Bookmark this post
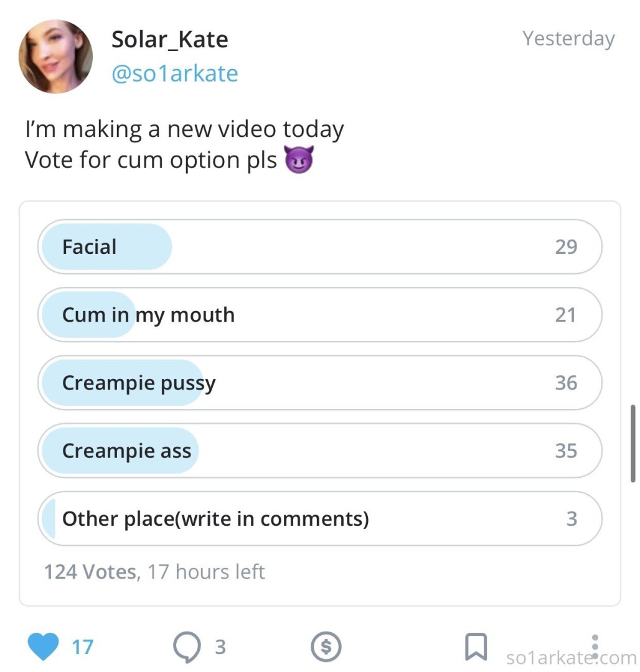 pos(476,647)
